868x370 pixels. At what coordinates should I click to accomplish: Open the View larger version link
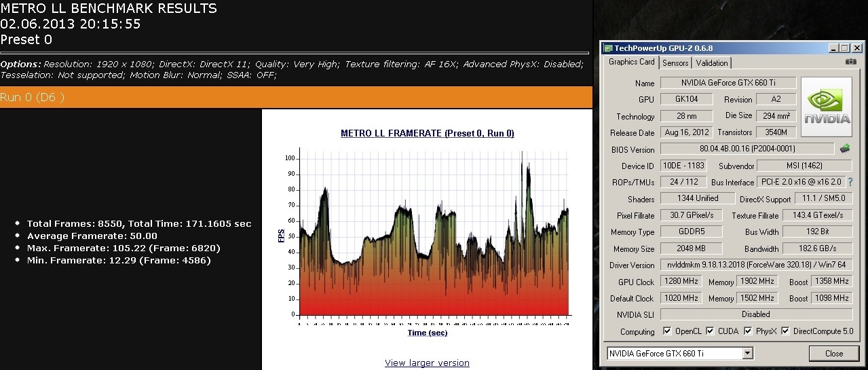[427, 363]
